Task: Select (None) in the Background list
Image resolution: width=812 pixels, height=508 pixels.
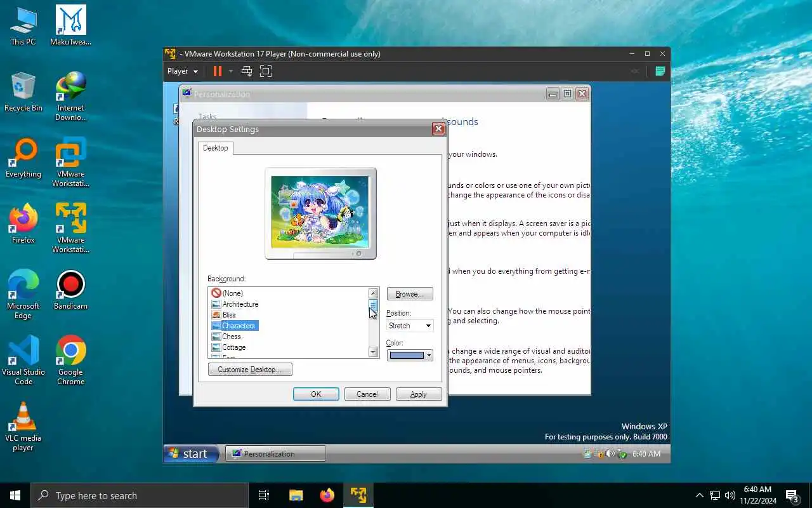Action: (232, 293)
